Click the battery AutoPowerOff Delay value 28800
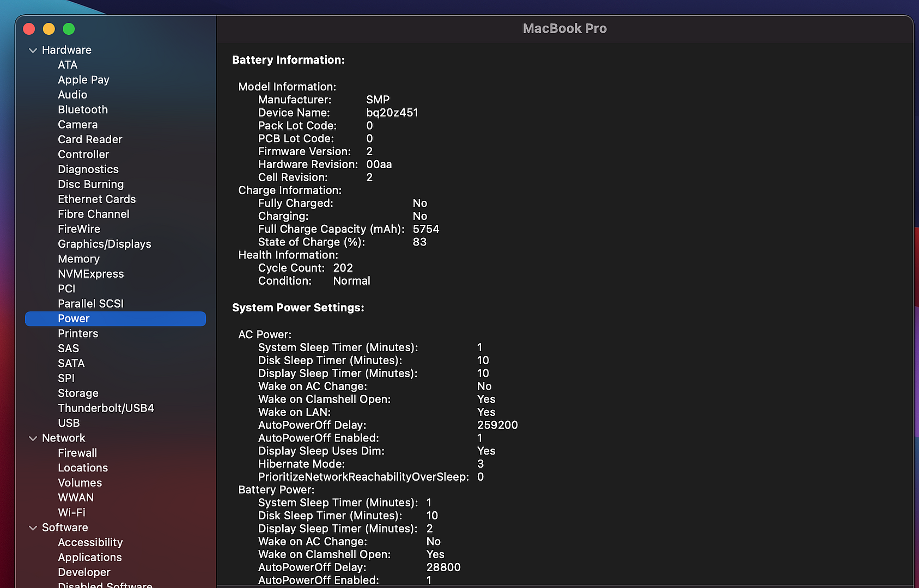 click(x=443, y=567)
